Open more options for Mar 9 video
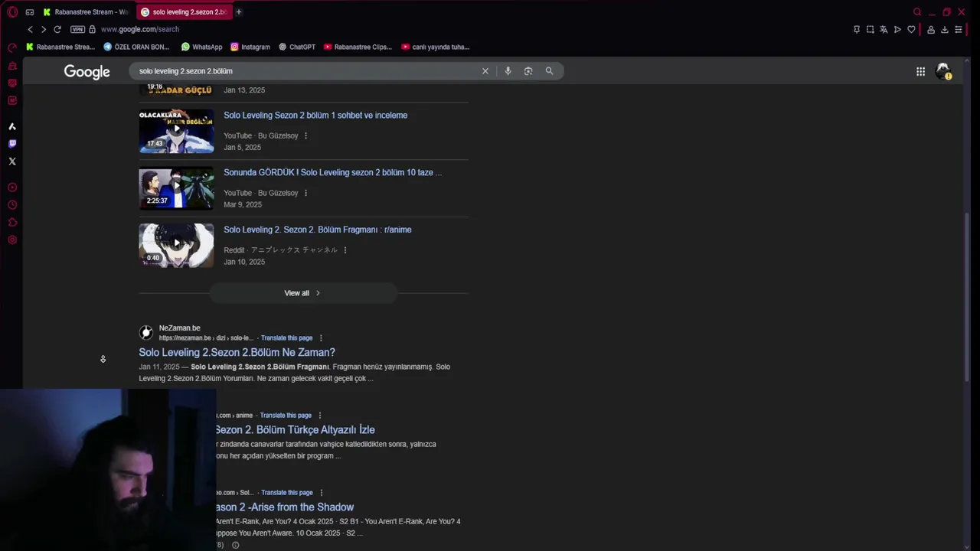This screenshot has width=980, height=551. pyautogui.click(x=305, y=193)
